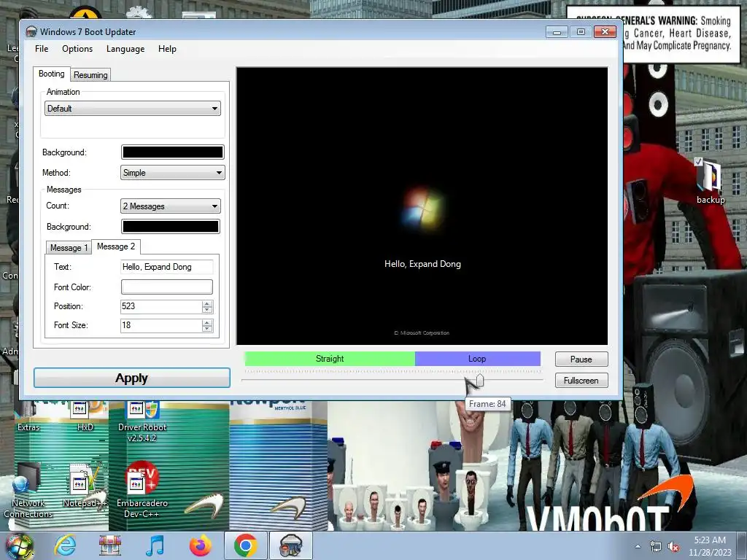This screenshot has height=560, width=747.
Task: Click the boot animation preview area
Action: pos(422,206)
